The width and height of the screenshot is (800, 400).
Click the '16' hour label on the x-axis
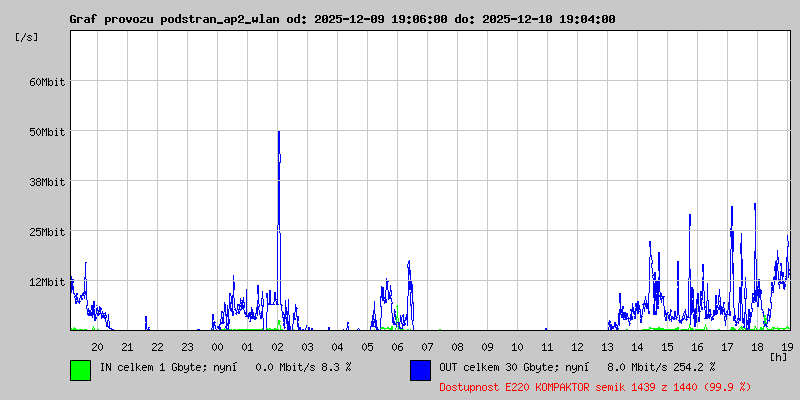tap(697, 347)
